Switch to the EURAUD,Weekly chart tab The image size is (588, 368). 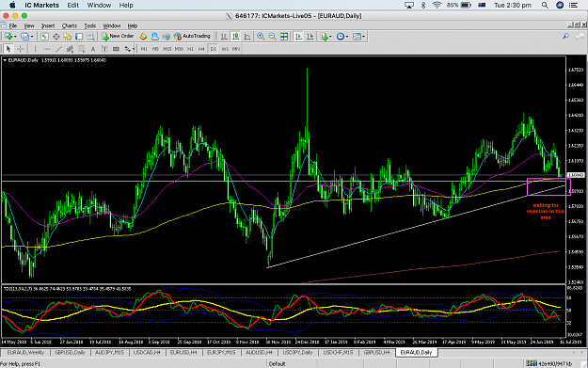tap(25, 353)
